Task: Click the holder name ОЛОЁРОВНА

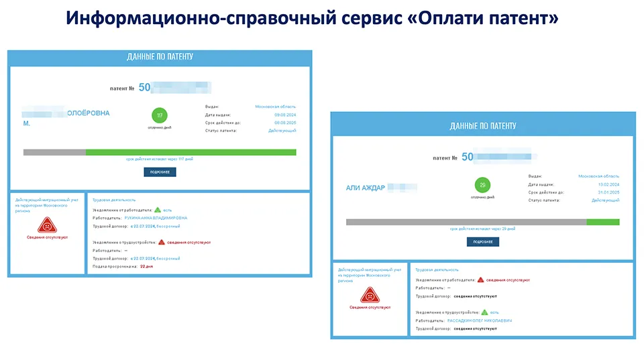Action: click(89, 113)
